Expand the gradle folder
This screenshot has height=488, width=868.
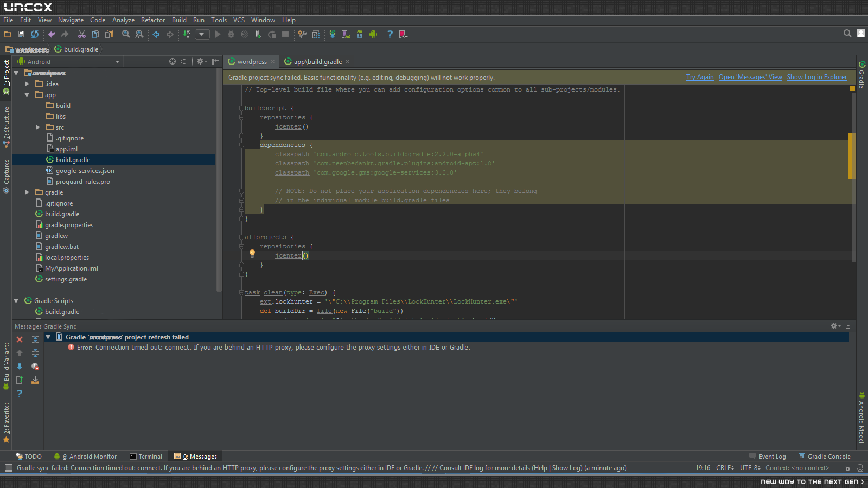(27, 192)
